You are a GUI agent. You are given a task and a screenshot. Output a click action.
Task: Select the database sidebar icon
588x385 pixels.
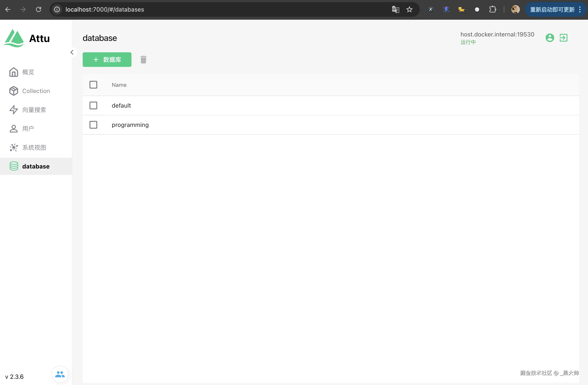click(14, 166)
